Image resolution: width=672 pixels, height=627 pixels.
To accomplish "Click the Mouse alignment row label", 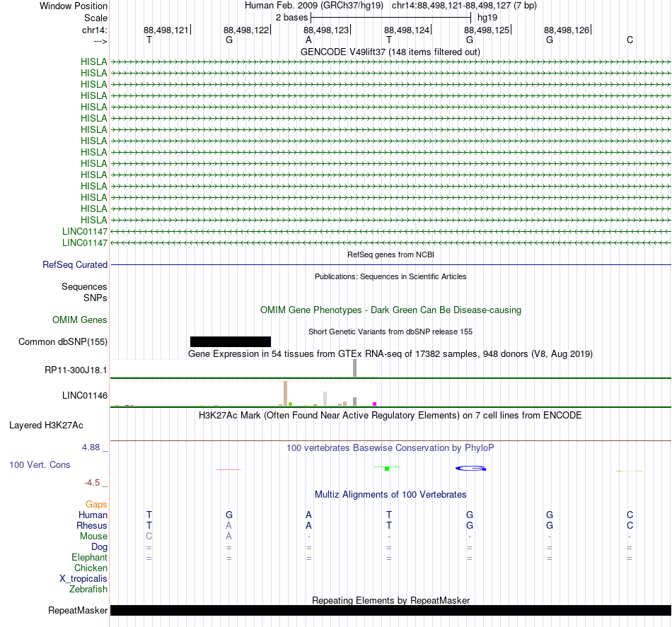I will [93, 537].
